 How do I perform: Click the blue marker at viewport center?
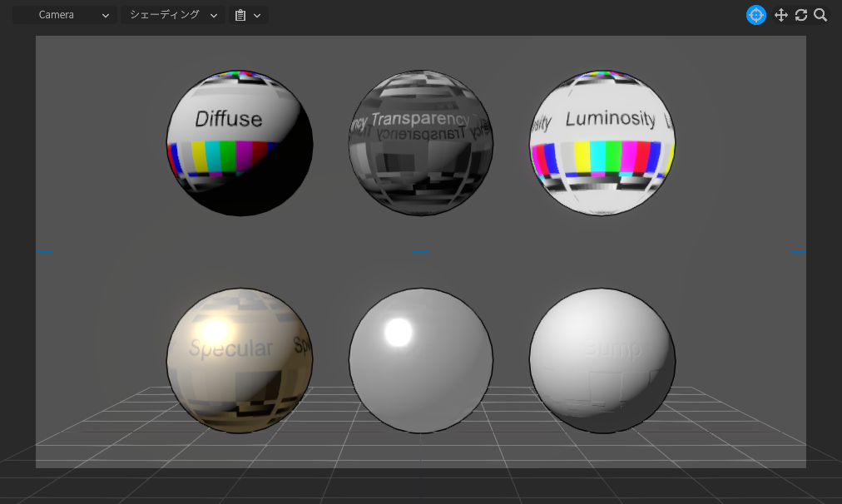pyautogui.click(x=421, y=251)
